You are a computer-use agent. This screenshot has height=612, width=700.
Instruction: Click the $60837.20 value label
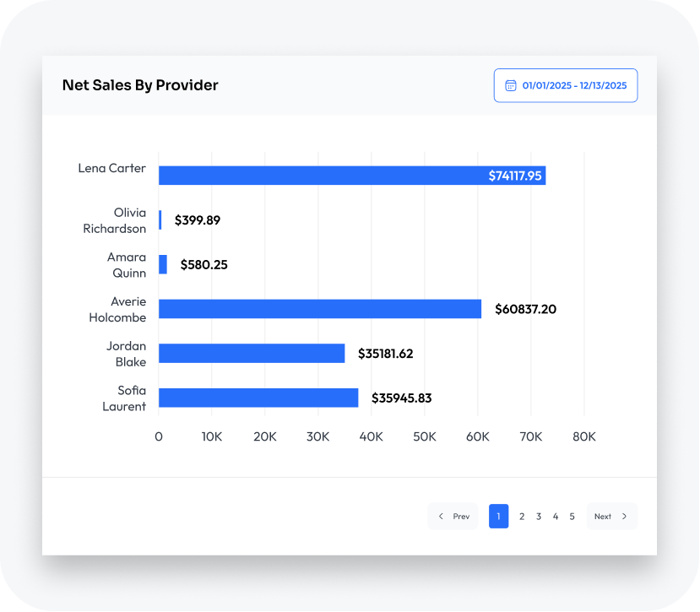point(522,309)
